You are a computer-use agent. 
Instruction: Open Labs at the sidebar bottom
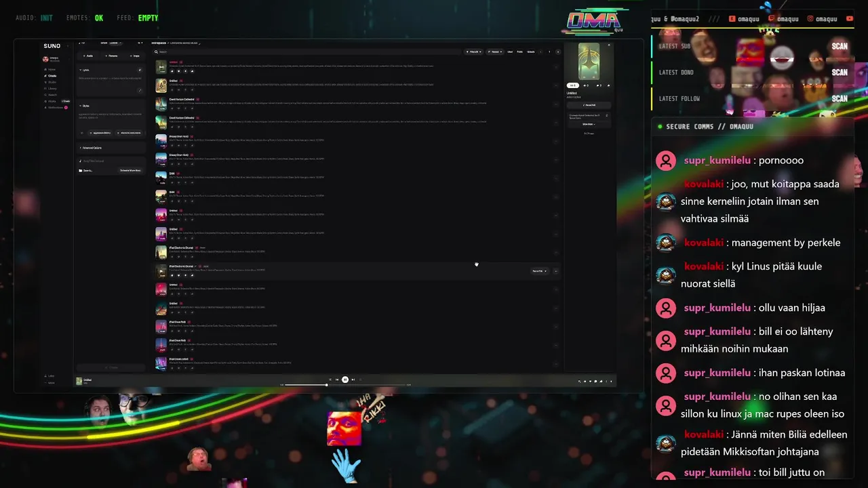point(51,375)
